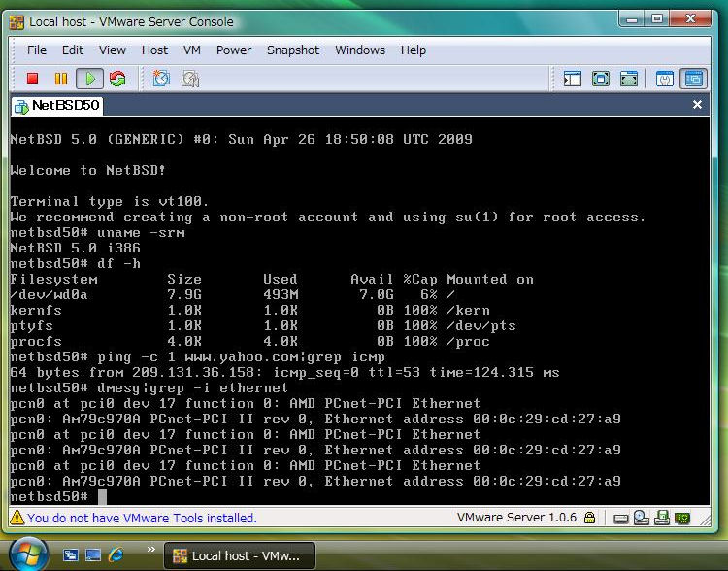Open the Power menu

(234, 50)
